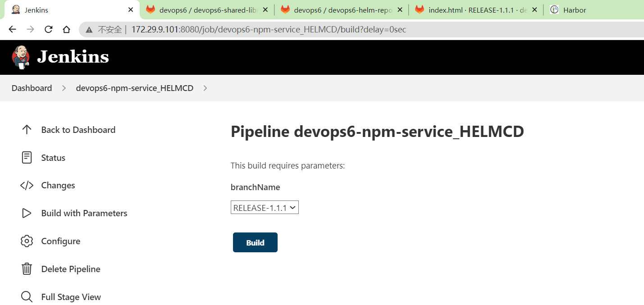The width and height of the screenshot is (644, 305).
Task: Switch to the Jenkins browser tab
Action: tap(71, 10)
